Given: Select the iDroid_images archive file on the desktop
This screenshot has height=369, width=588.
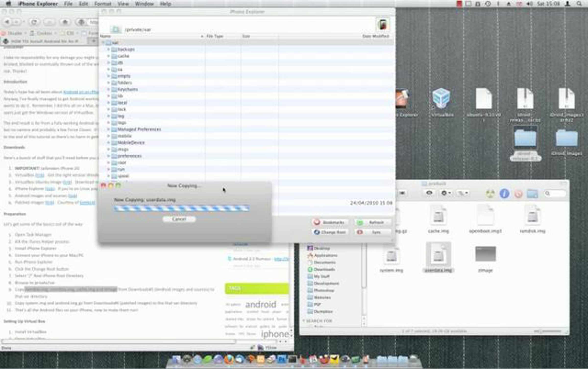Looking at the screenshot, I should click(566, 105).
